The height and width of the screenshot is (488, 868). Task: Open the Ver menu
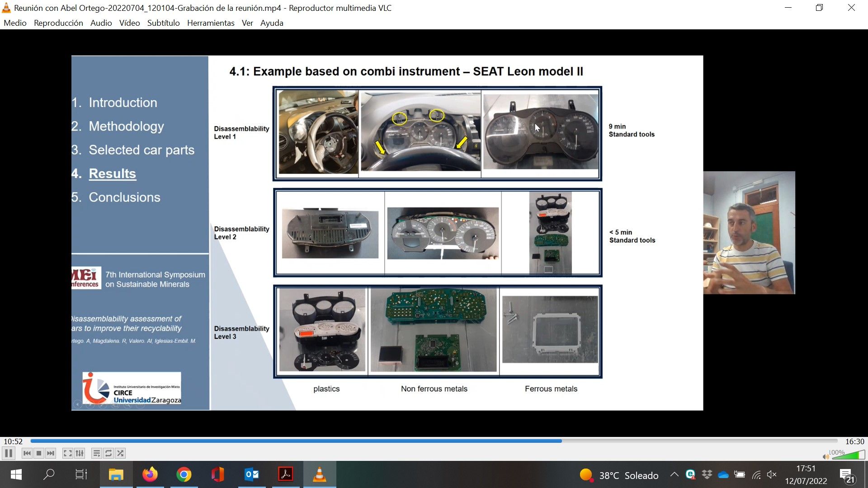tap(247, 23)
